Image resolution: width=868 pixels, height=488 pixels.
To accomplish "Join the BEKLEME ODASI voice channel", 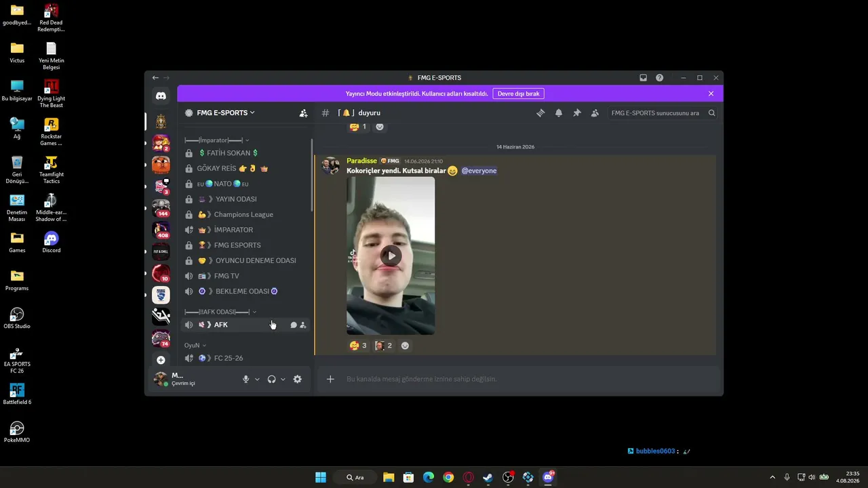I will 246,291.
